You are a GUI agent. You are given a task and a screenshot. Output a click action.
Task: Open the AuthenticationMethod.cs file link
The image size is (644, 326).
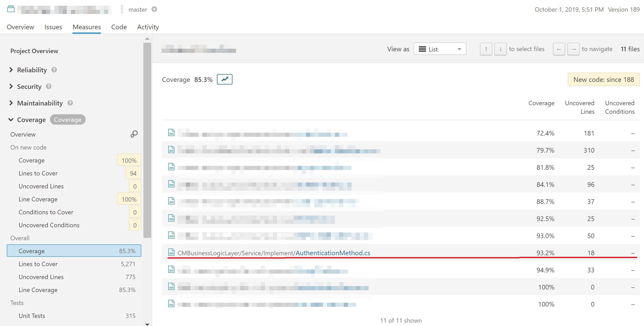tap(333, 253)
